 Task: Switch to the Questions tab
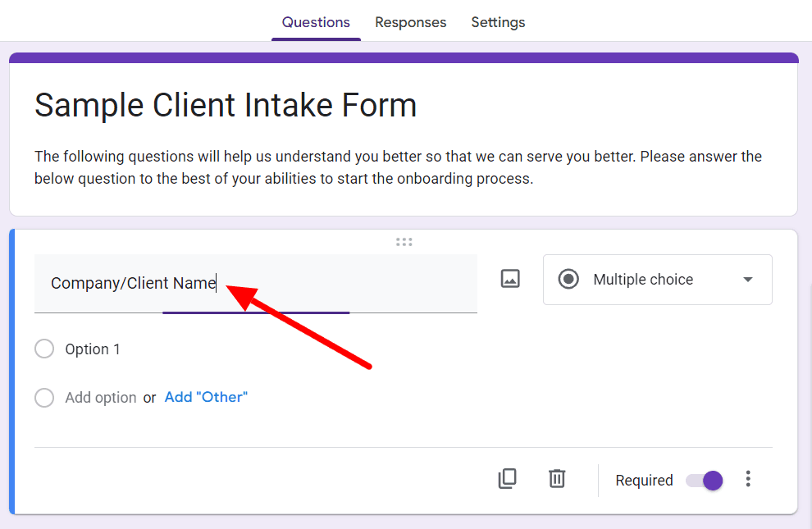(x=316, y=22)
